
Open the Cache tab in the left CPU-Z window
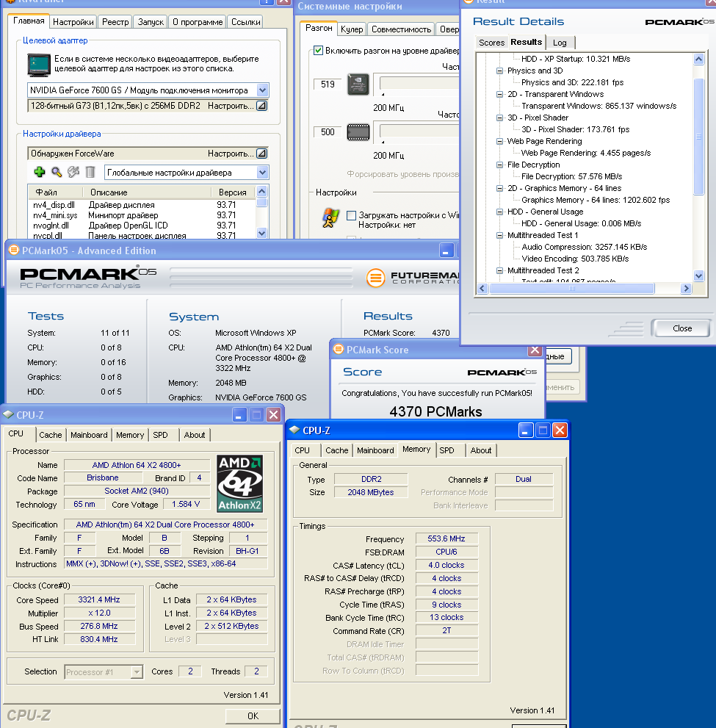coord(51,435)
